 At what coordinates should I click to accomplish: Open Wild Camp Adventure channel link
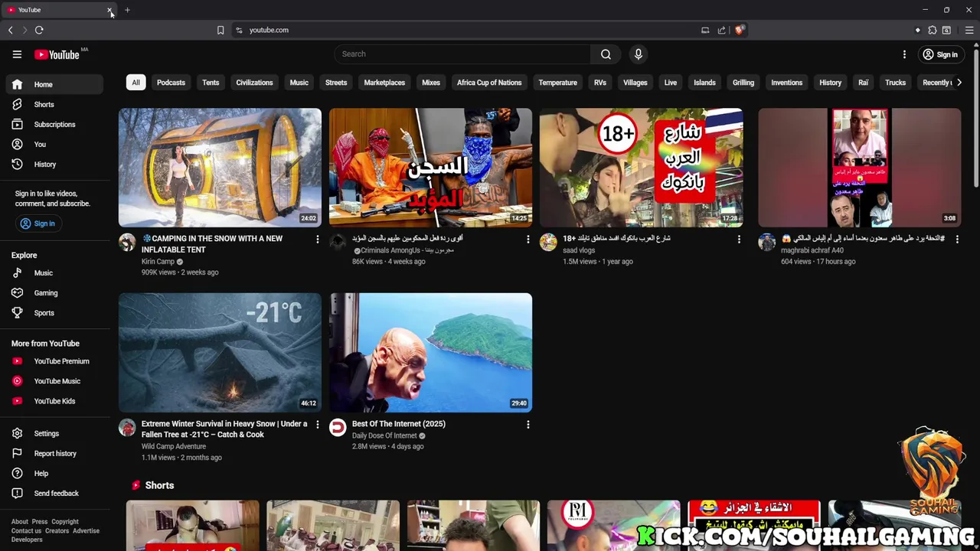(x=174, y=446)
